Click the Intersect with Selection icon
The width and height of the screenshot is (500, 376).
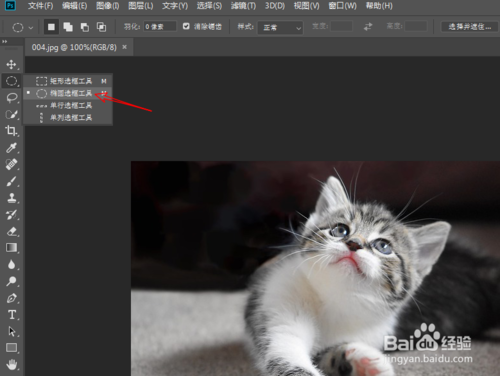(101, 27)
